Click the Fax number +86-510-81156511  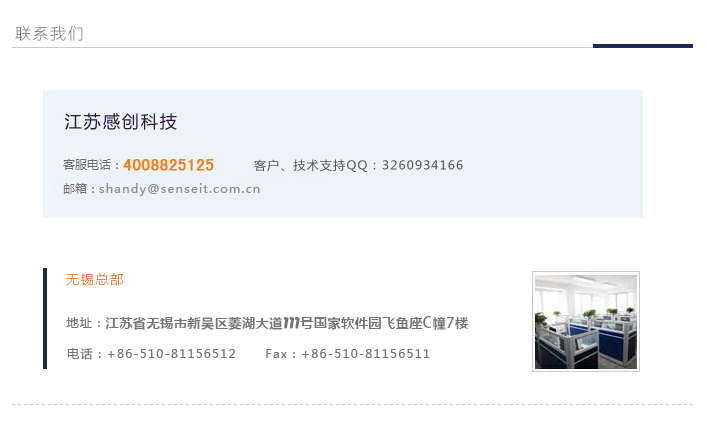click(x=366, y=354)
